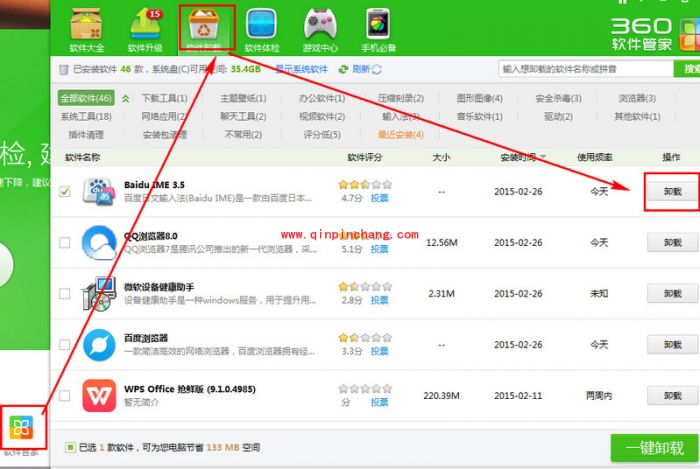Select the 驱动(2) category

coord(558,116)
